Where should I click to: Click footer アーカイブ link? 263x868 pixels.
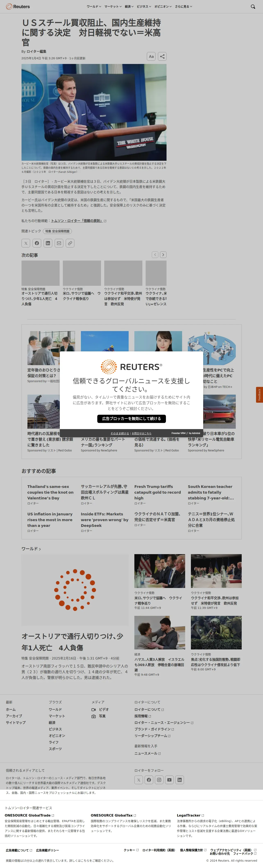(x=14, y=716)
